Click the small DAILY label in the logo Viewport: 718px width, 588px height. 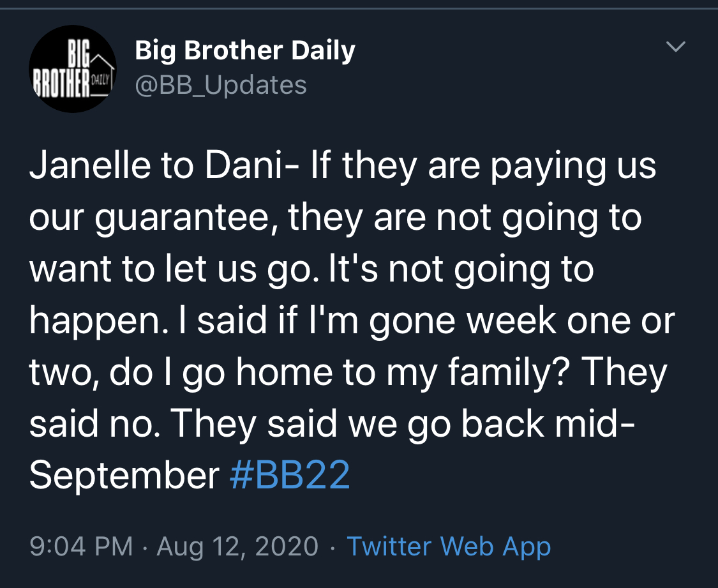[100, 80]
